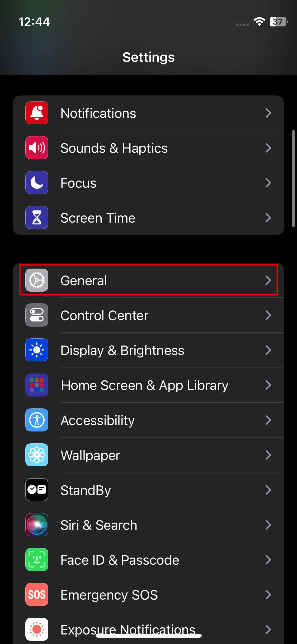
Task: Tap the Accessibility figure icon
Action: pos(37,420)
